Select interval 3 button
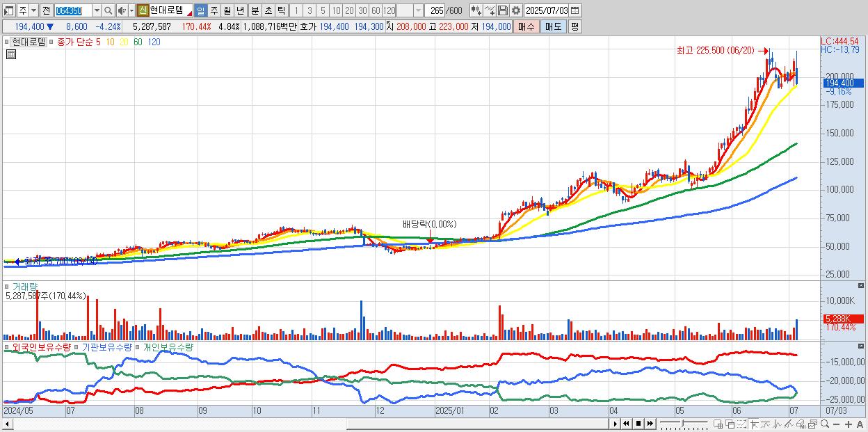 point(309,10)
